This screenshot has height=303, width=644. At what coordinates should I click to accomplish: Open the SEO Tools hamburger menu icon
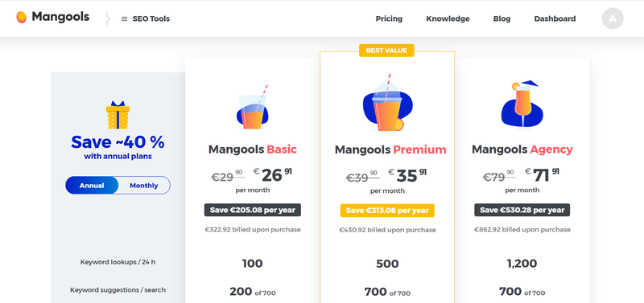124,18
